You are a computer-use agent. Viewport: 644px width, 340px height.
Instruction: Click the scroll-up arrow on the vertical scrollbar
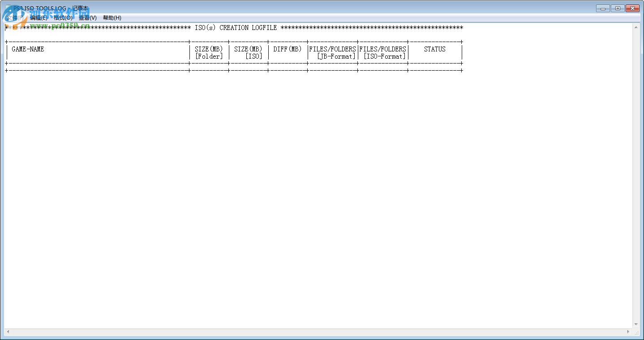click(x=637, y=27)
